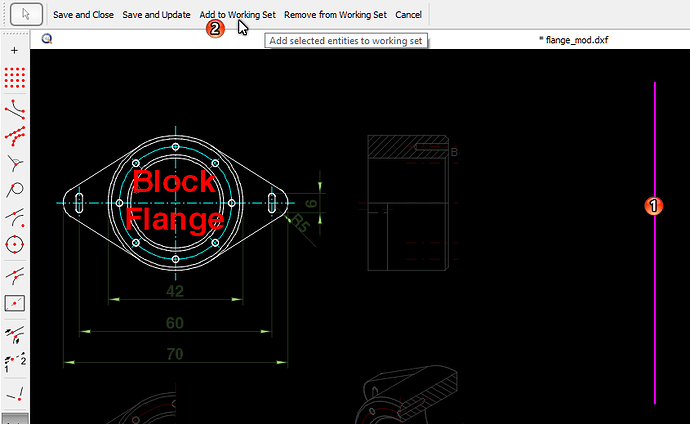
Task: Toggle the circle-with-line snap icon
Action: point(15,190)
